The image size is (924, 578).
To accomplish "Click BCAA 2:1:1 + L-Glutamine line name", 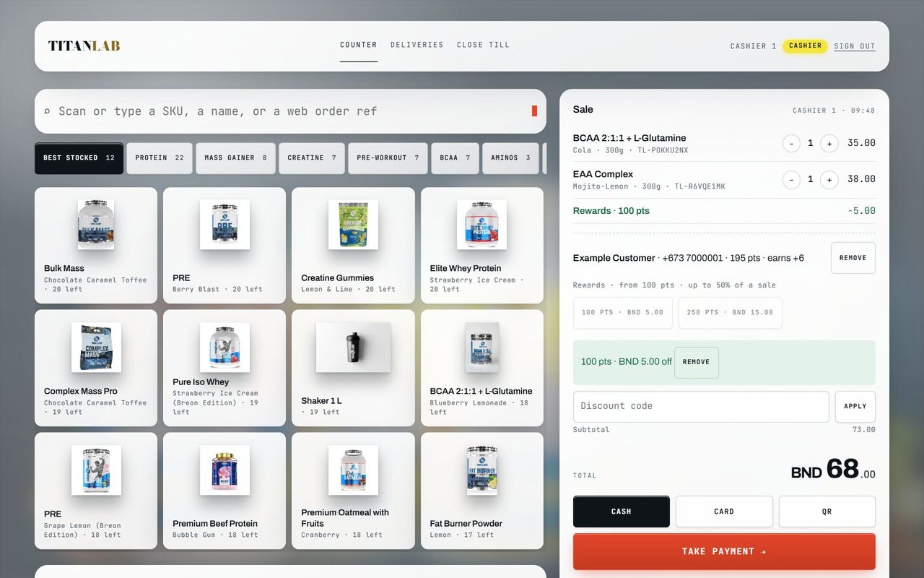I will [629, 138].
